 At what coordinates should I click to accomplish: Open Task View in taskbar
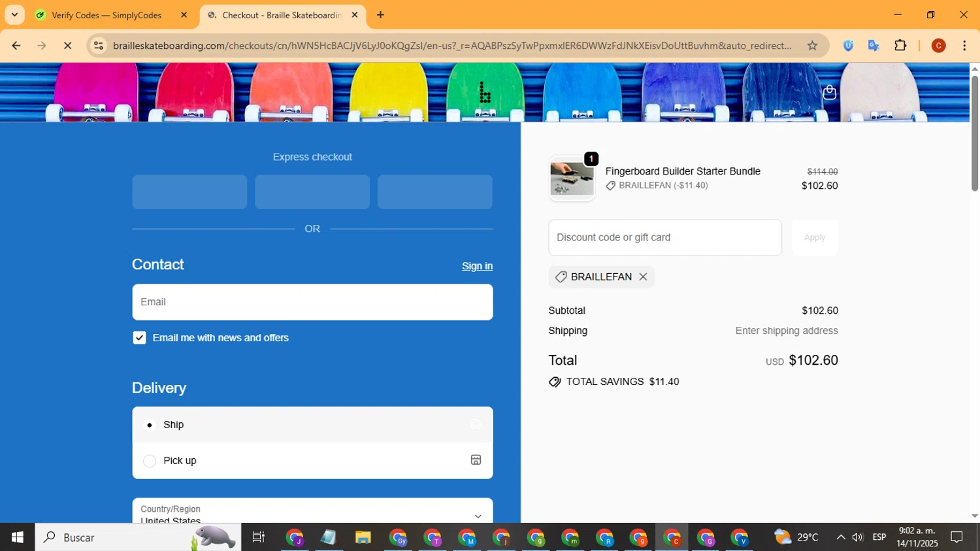point(259,537)
